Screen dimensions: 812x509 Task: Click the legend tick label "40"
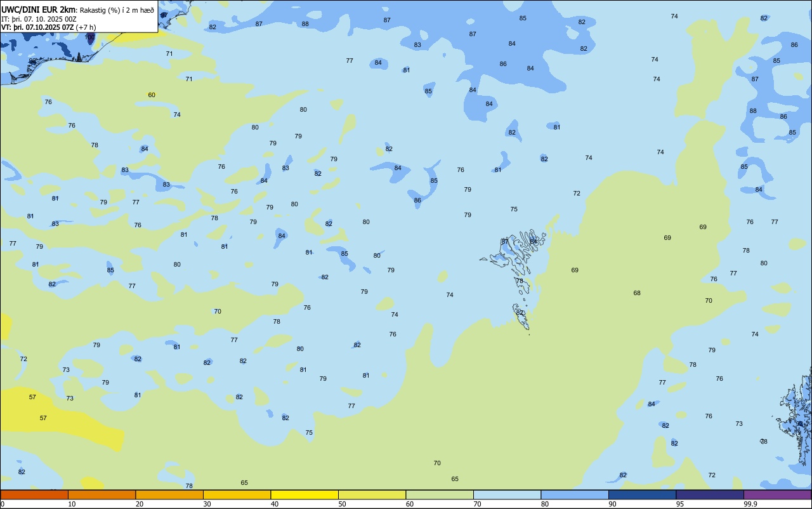click(275, 504)
